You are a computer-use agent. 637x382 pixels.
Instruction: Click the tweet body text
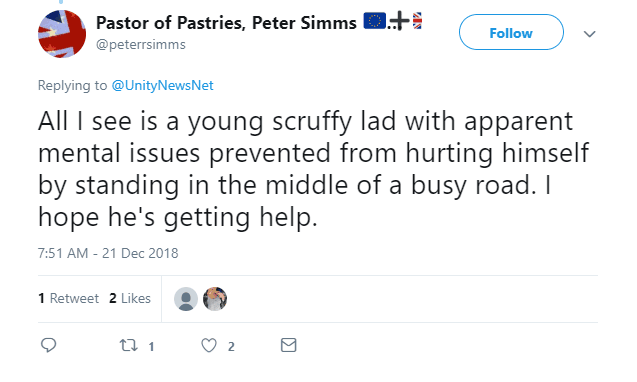[x=314, y=169]
